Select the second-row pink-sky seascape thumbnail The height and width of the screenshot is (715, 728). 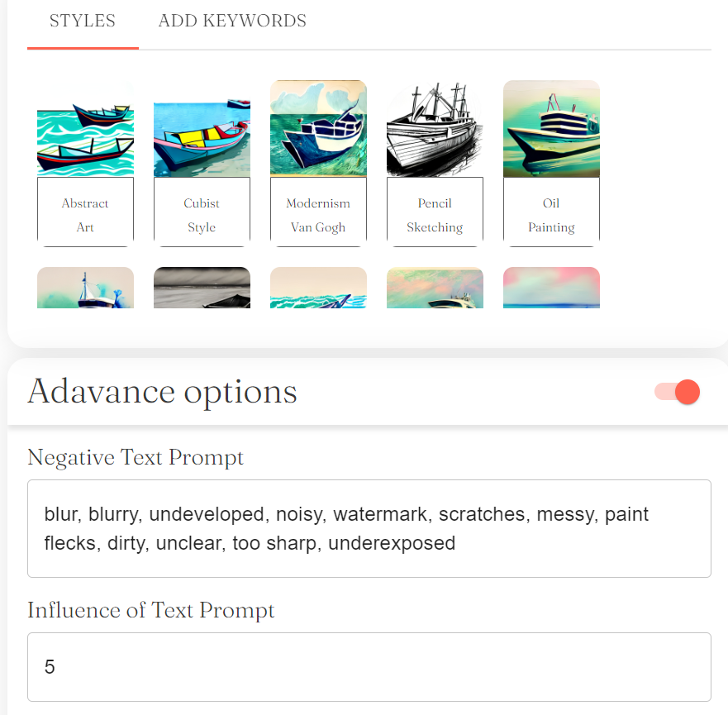551,288
